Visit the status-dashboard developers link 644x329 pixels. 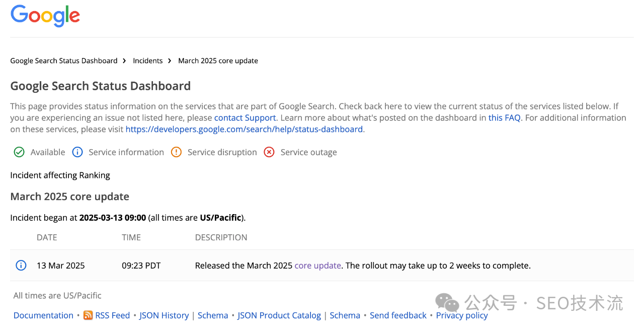coord(245,129)
